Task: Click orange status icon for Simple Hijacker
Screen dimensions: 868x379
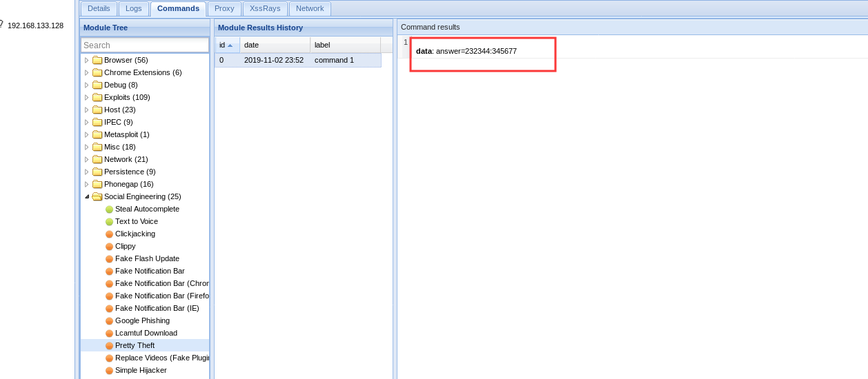Action: [109, 370]
